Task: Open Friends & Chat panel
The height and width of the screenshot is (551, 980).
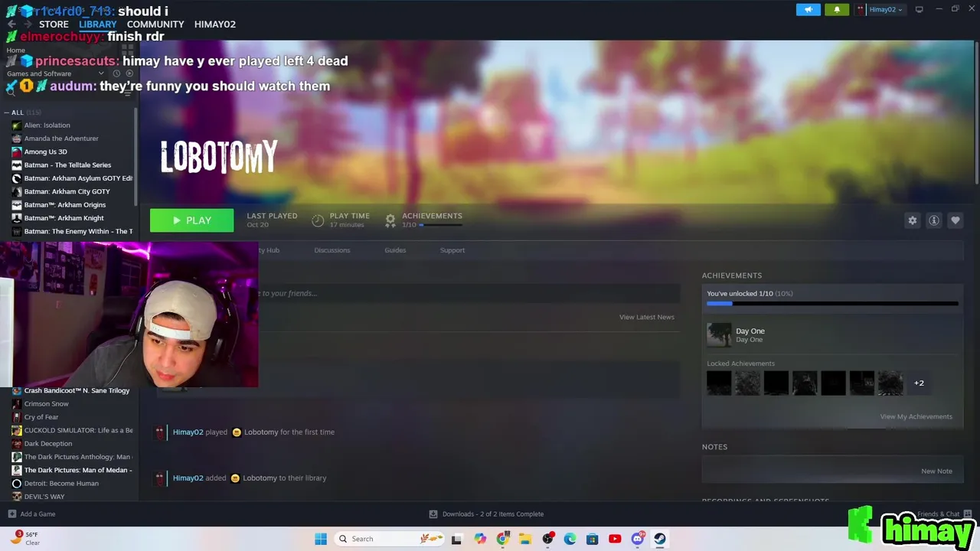Action: pyautogui.click(x=944, y=514)
